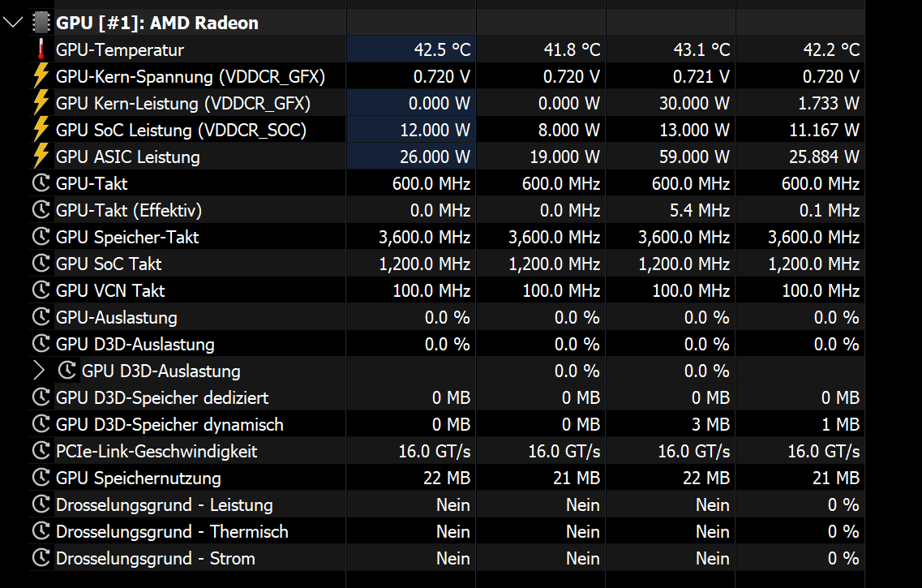The image size is (922, 588).
Task: Click the icon of Drosselungsgrund - Strom
Action: [x=41, y=558]
